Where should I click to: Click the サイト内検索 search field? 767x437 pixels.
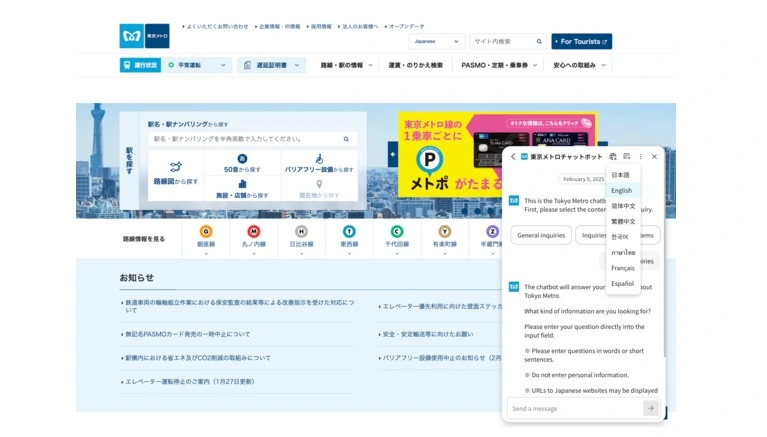tap(503, 42)
